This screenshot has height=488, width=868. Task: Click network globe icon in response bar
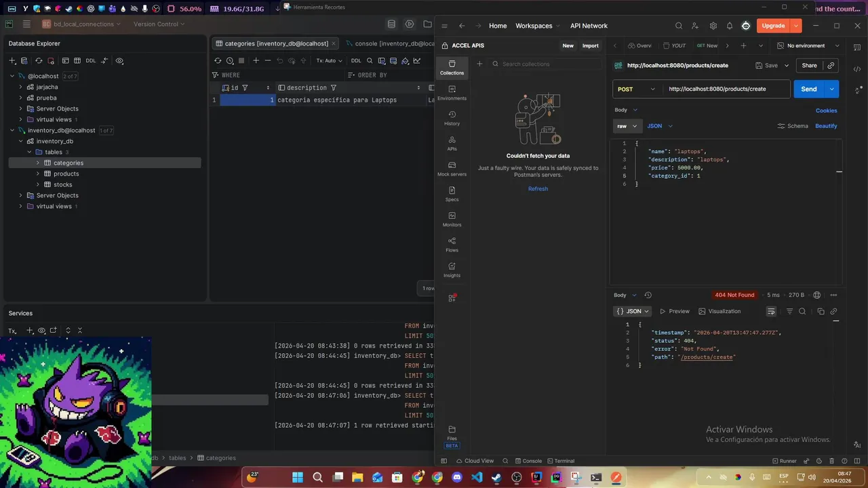tap(816, 295)
